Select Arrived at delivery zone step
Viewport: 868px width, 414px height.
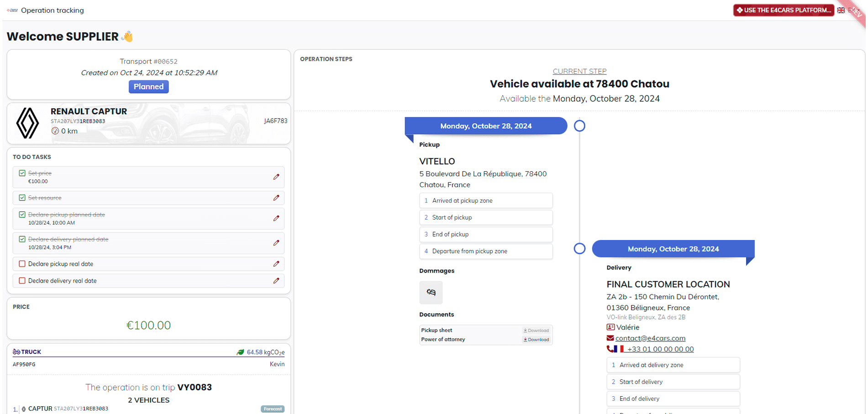pos(673,365)
